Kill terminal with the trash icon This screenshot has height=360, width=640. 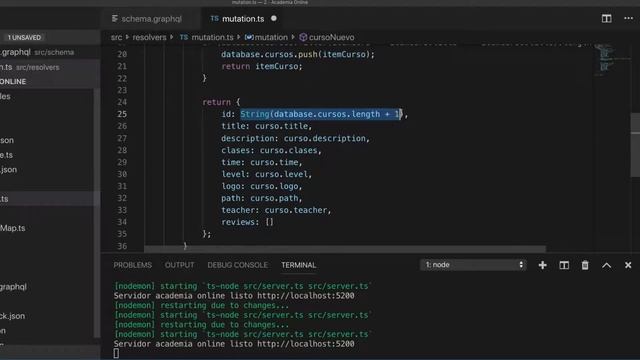pyautogui.click(x=585, y=265)
